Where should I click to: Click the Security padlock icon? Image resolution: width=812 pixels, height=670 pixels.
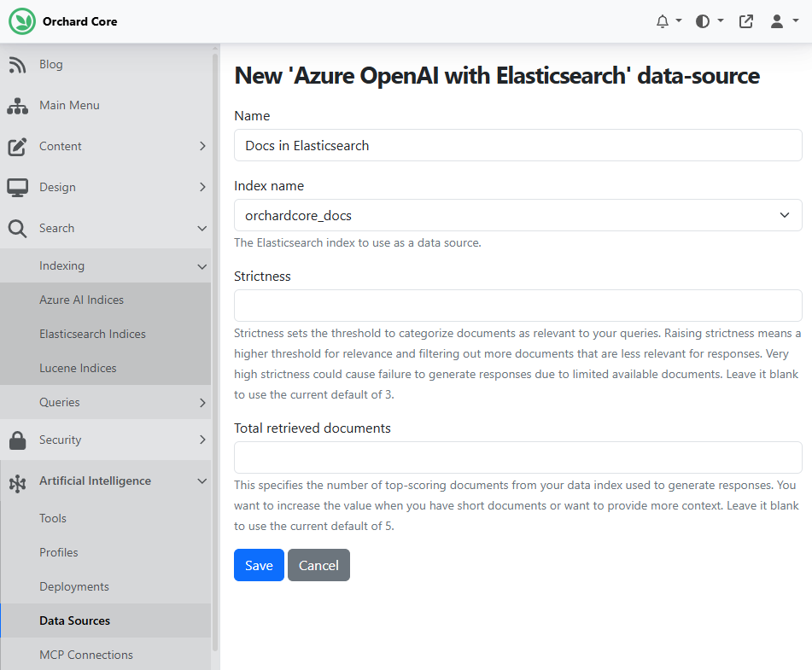pyautogui.click(x=17, y=440)
